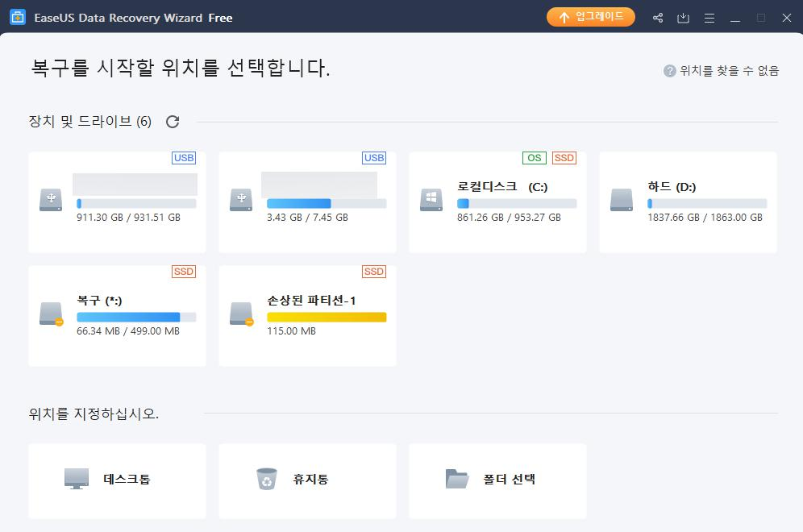Click the 911.30 GB / 931.51 GB text
Viewport: 803px width, 532px height.
[x=128, y=218]
